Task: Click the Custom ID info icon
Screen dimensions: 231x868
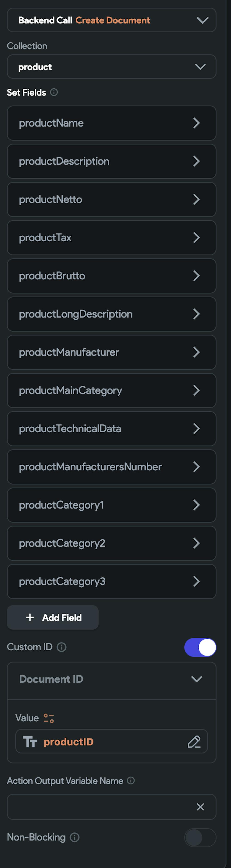Action: coord(62,647)
